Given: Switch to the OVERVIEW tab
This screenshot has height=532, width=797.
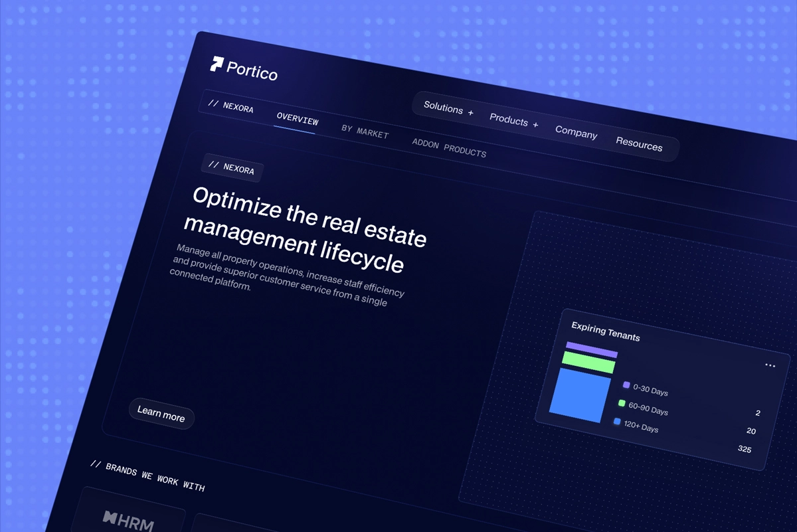Looking at the screenshot, I should click(x=297, y=120).
